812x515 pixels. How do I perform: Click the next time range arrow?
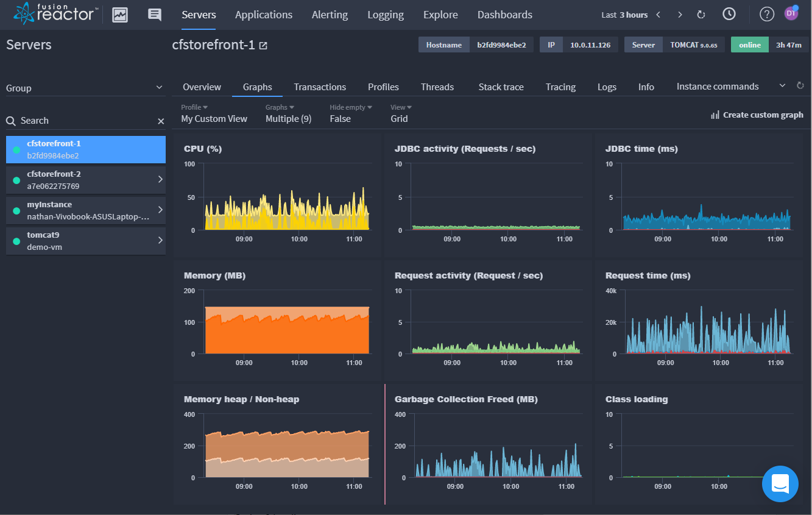click(680, 15)
